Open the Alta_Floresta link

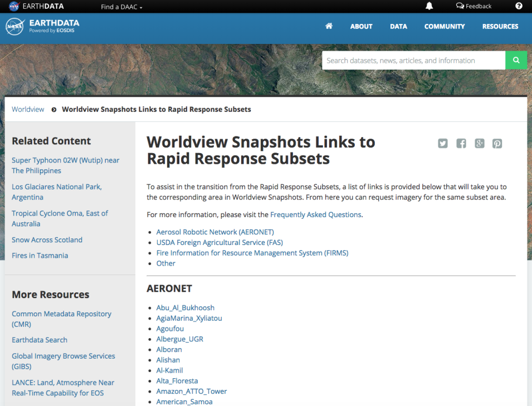click(x=177, y=381)
